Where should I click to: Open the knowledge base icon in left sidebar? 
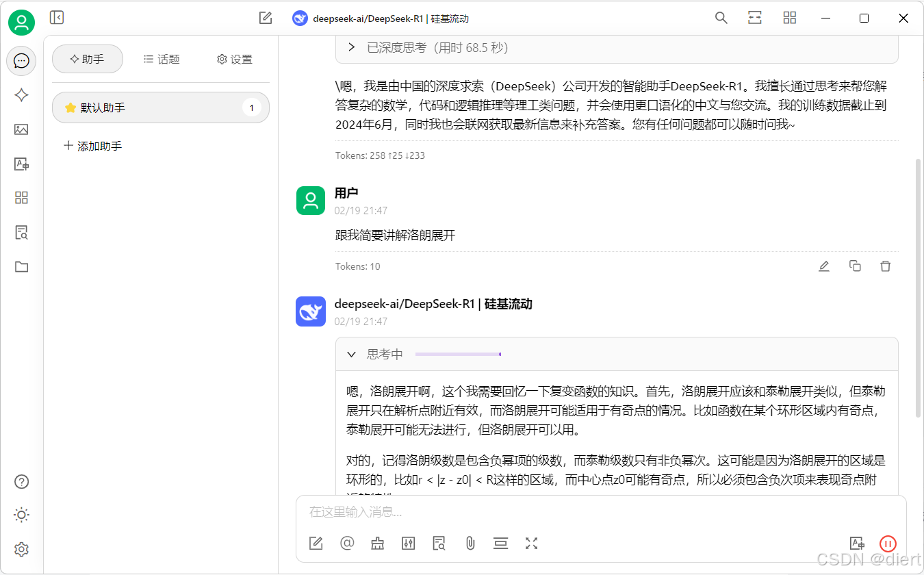coord(21,232)
